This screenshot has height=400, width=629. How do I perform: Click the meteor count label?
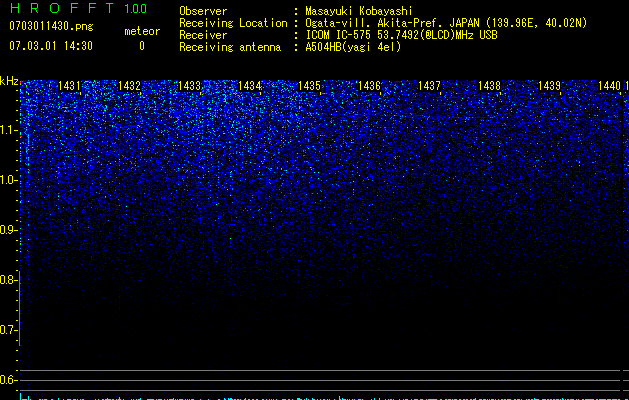(x=142, y=31)
